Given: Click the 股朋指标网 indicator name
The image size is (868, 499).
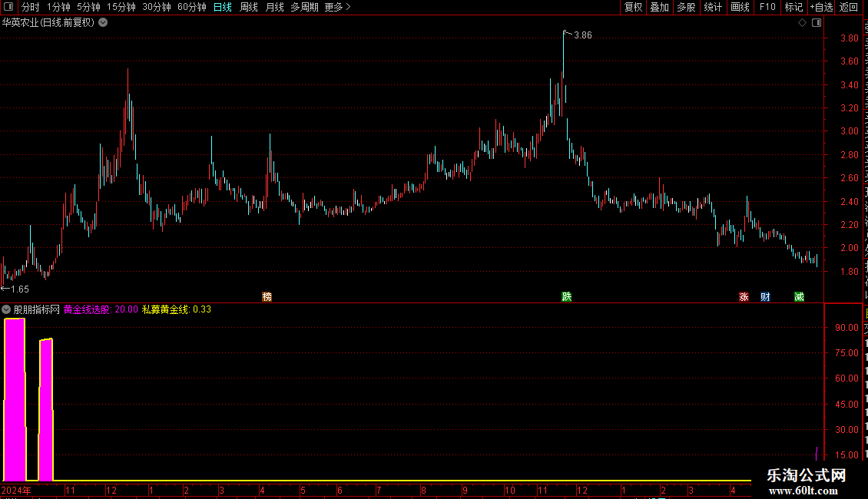Looking at the screenshot, I should [37, 310].
